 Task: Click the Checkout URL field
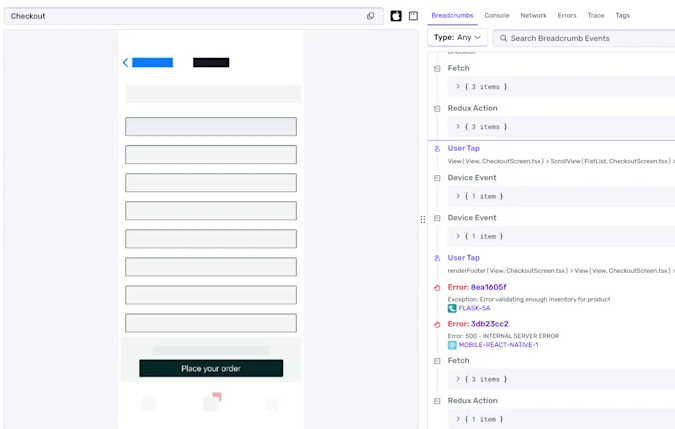[x=194, y=16]
